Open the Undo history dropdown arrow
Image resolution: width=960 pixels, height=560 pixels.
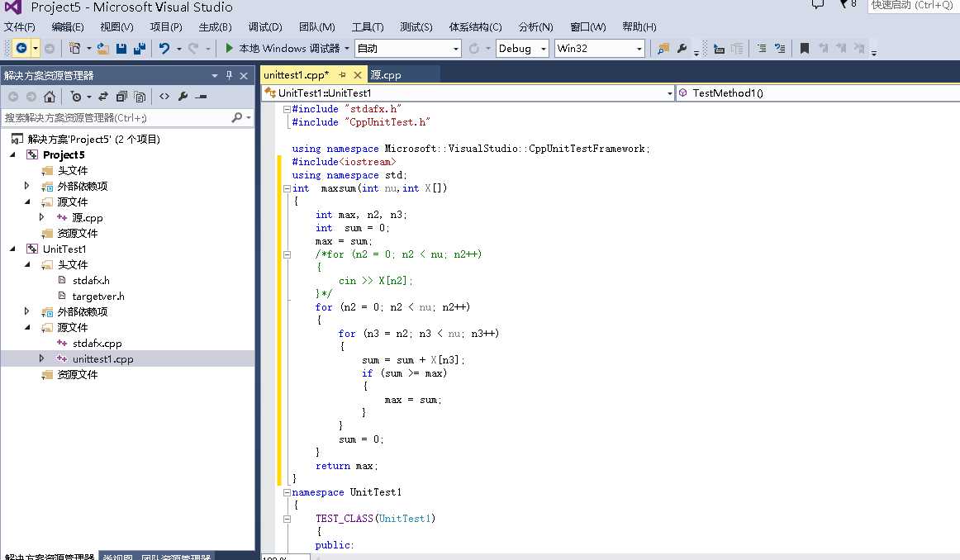178,49
